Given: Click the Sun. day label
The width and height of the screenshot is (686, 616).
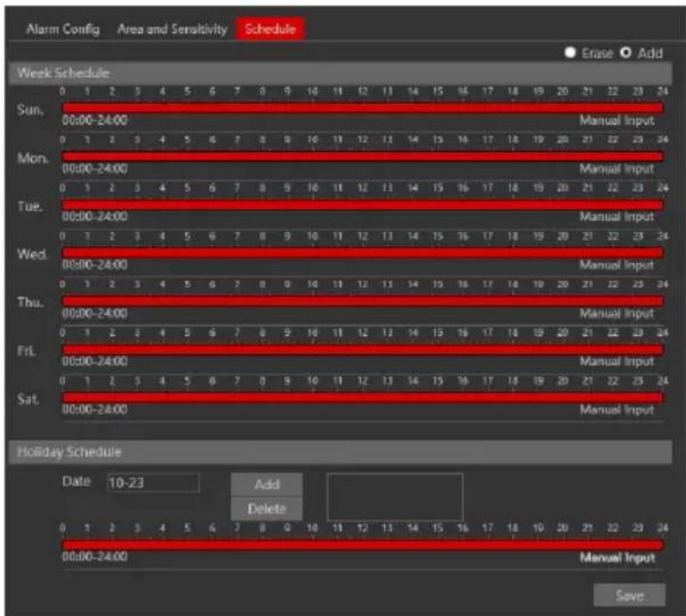Looking at the screenshot, I should click(30, 109).
